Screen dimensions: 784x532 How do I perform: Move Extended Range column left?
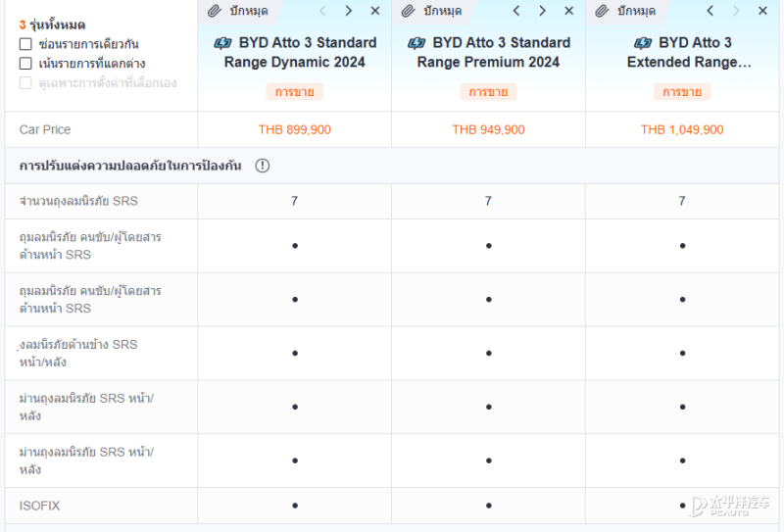[x=710, y=11]
